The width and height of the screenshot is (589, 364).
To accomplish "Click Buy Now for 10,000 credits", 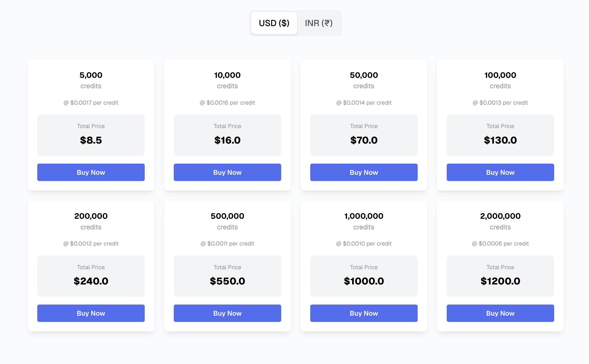I will click(227, 172).
